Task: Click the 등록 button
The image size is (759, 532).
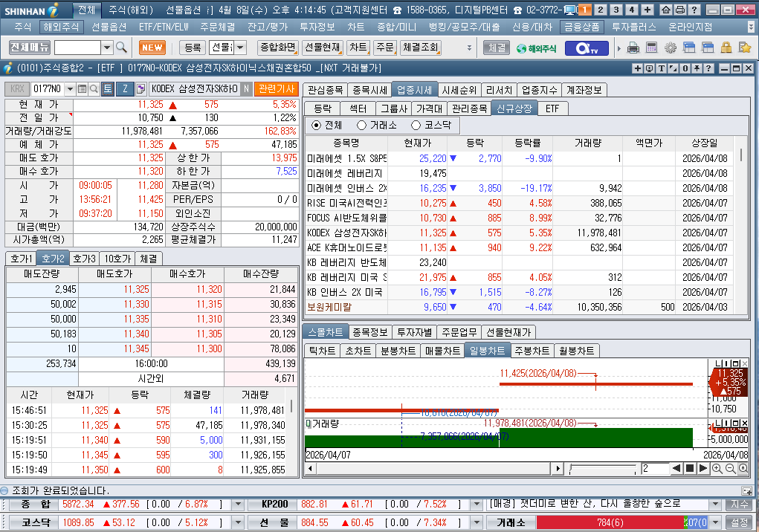Action: tap(193, 48)
